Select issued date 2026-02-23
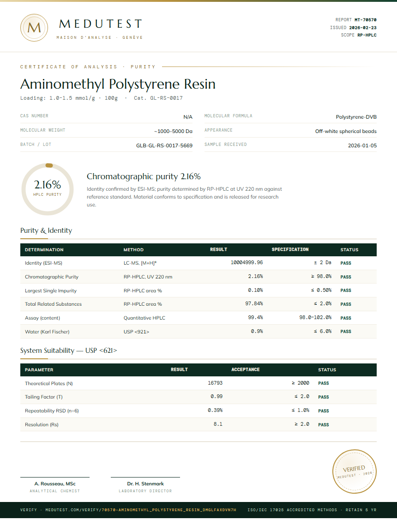 [x=363, y=28]
